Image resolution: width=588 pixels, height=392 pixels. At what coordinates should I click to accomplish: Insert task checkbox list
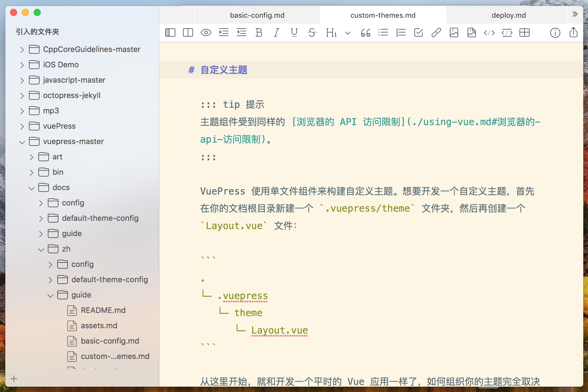tap(419, 32)
